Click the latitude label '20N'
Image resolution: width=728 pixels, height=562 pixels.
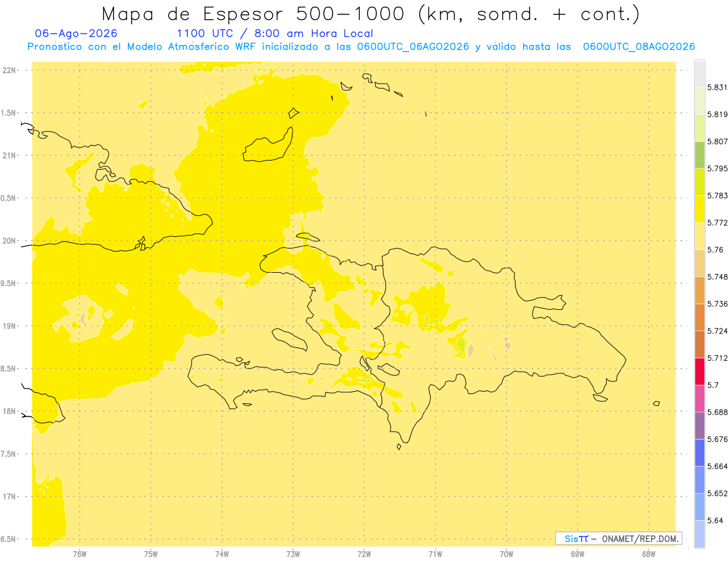click(x=10, y=241)
